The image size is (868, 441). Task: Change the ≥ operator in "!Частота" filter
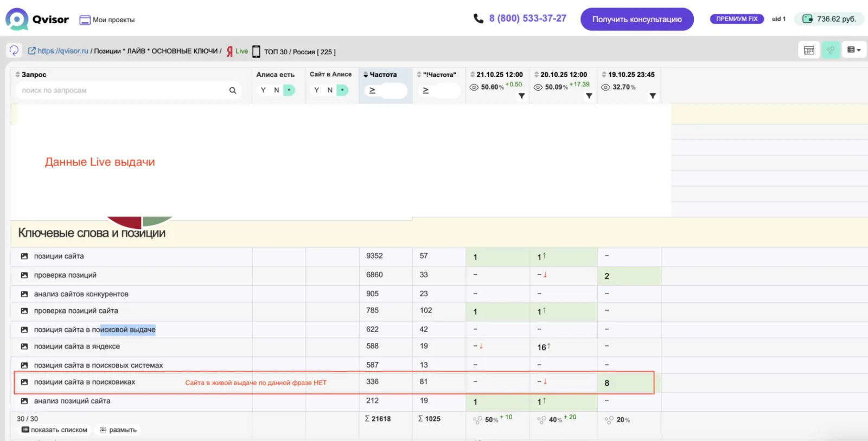(x=426, y=91)
